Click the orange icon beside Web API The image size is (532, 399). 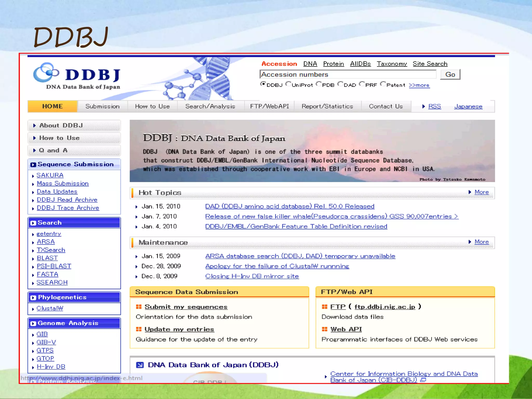click(x=324, y=329)
